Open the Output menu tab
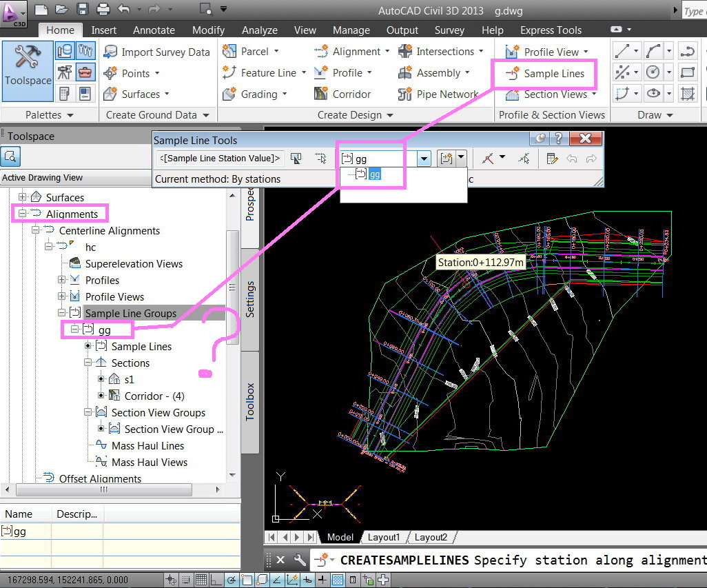 pyautogui.click(x=402, y=30)
